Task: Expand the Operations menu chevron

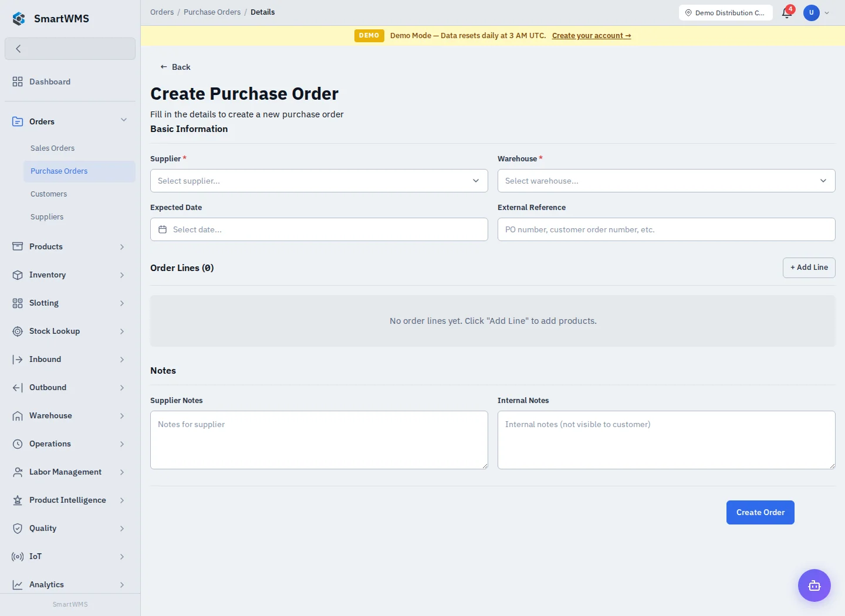Action: [122, 444]
